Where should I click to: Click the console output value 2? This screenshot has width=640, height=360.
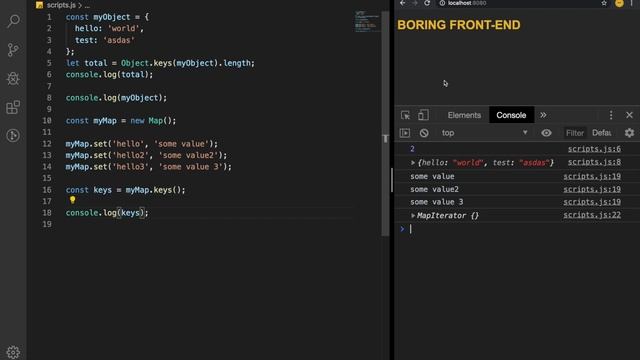[412, 149]
